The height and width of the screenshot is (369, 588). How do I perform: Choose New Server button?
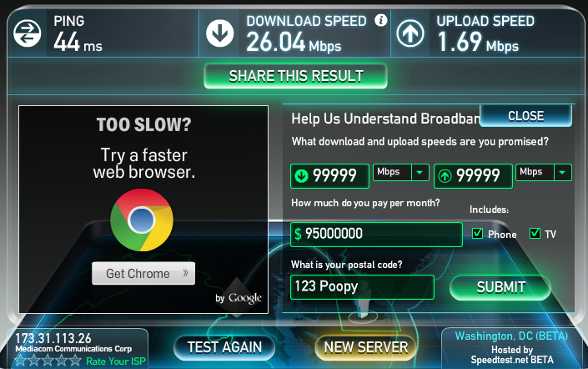[365, 347]
